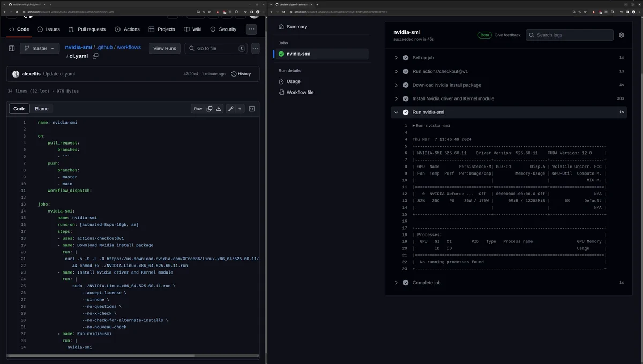Click the Beta label badge
643x364 pixels.
[484, 35]
